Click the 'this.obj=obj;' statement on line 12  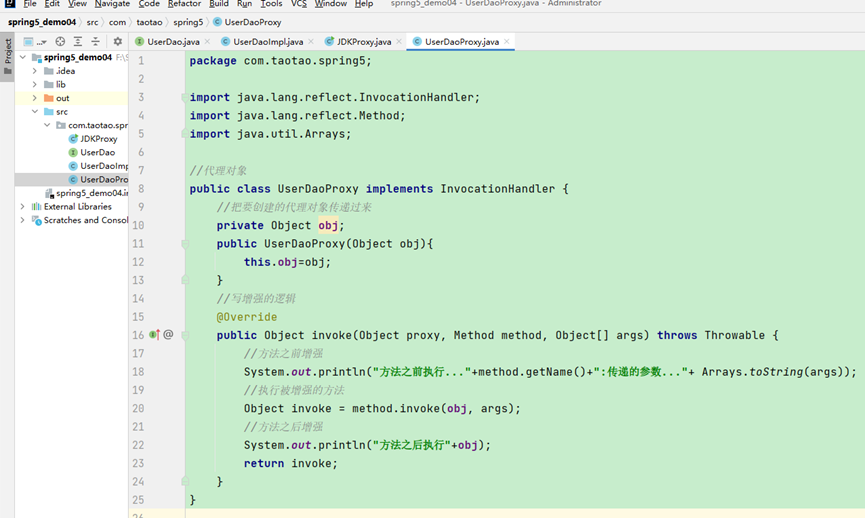click(287, 262)
